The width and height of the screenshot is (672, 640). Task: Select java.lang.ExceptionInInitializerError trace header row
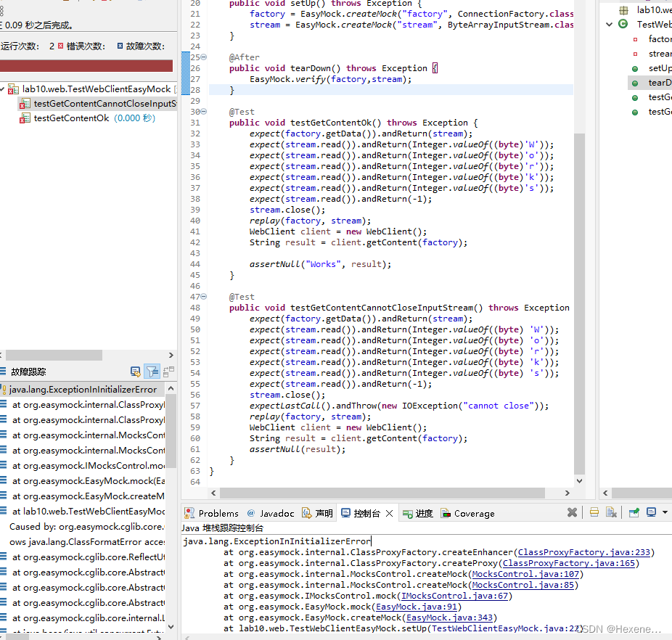(82, 390)
